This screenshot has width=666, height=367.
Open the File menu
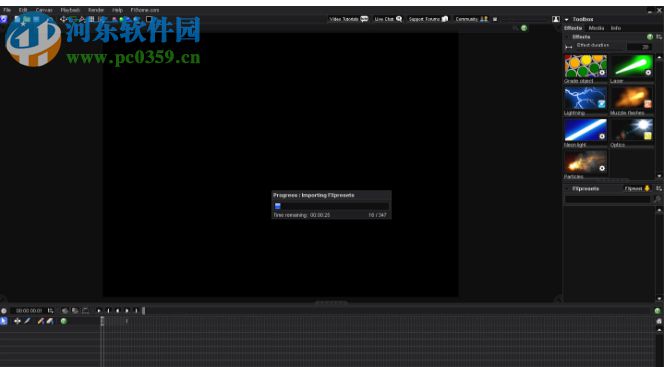[x=7, y=10]
